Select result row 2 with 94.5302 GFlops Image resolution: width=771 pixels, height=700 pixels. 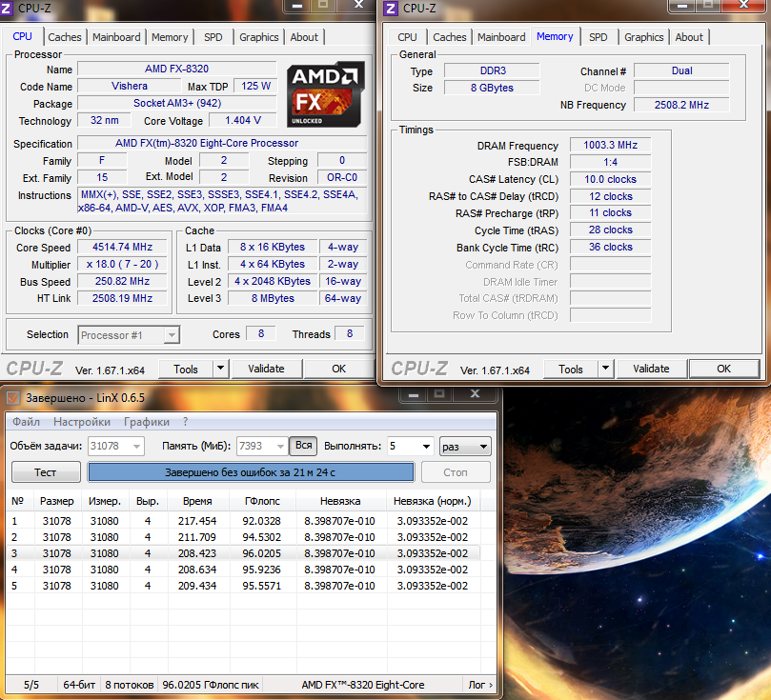[x=243, y=537]
